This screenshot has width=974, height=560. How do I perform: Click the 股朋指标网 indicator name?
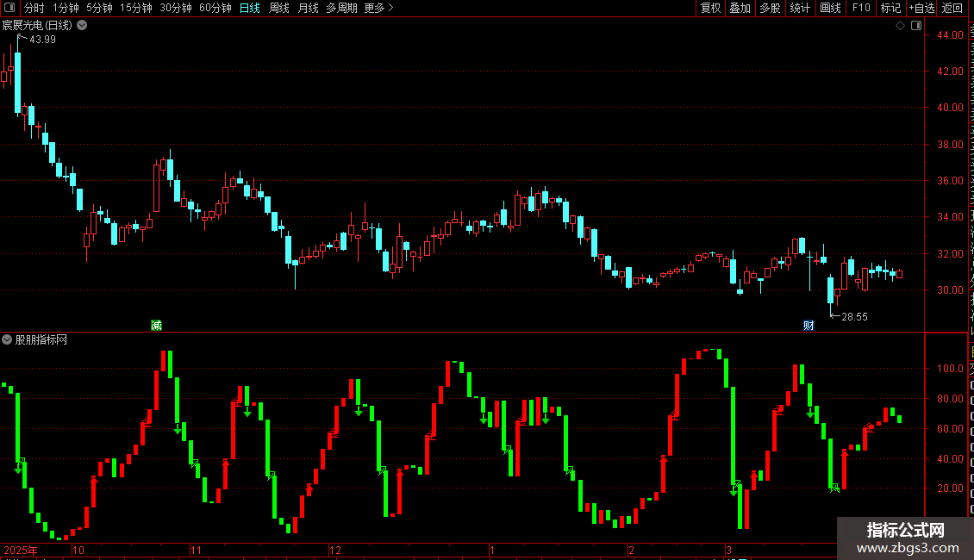[x=41, y=339]
